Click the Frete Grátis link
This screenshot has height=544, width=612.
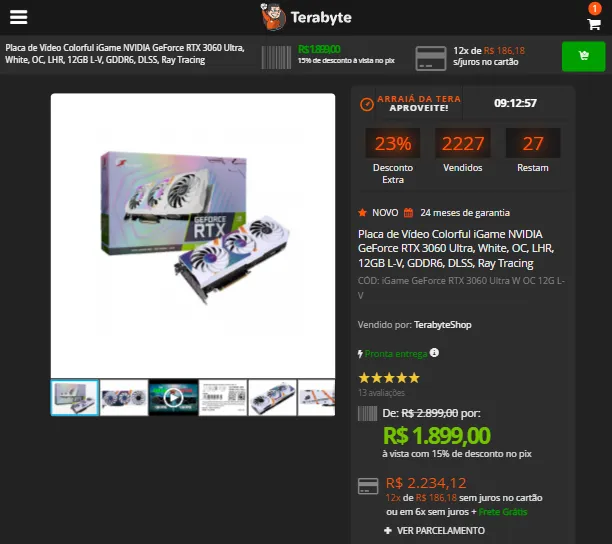[x=503, y=512]
